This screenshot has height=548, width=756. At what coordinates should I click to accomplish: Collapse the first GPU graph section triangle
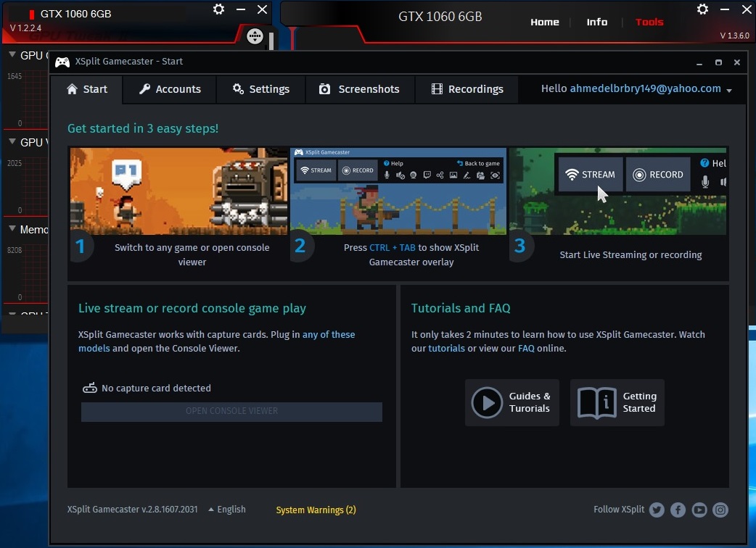click(12, 55)
